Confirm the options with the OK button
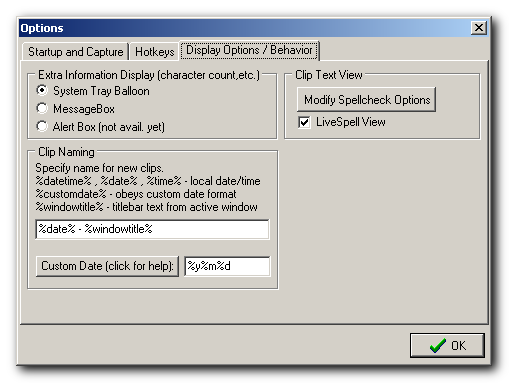509x383 pixels. (447, 345)
